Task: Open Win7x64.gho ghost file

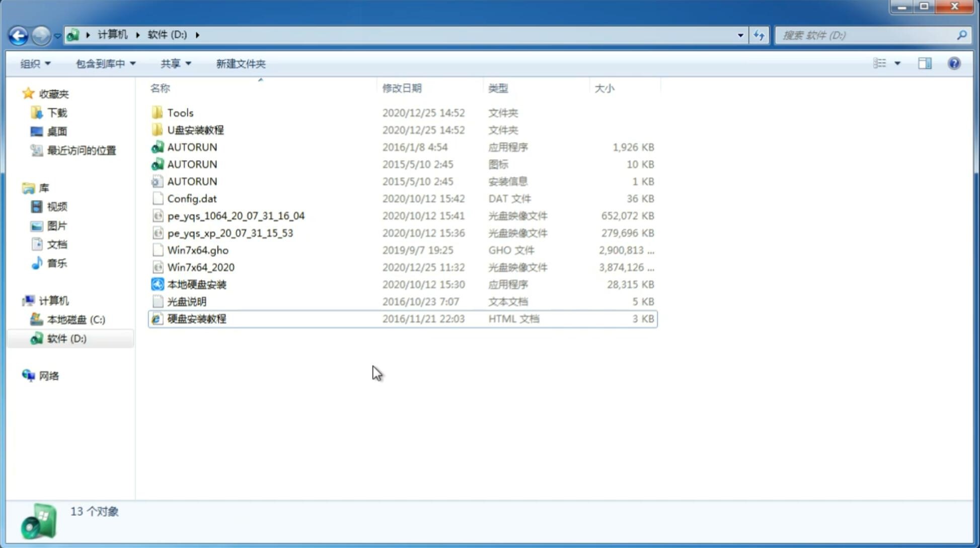Action: tap(198, 250)
